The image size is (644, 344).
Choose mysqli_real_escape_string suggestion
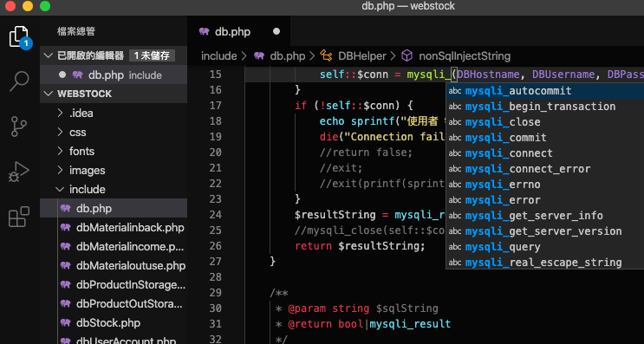tap(545, 263)
